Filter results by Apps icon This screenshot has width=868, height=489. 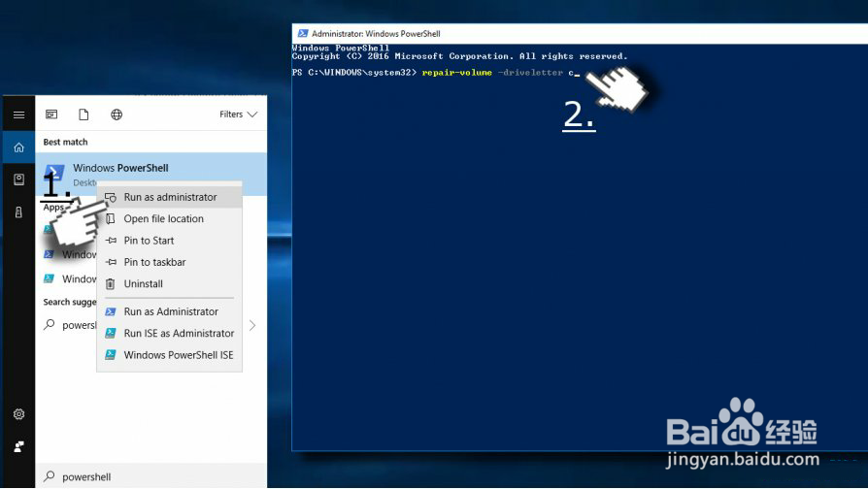pyautogui.click(x=51, y=114)
